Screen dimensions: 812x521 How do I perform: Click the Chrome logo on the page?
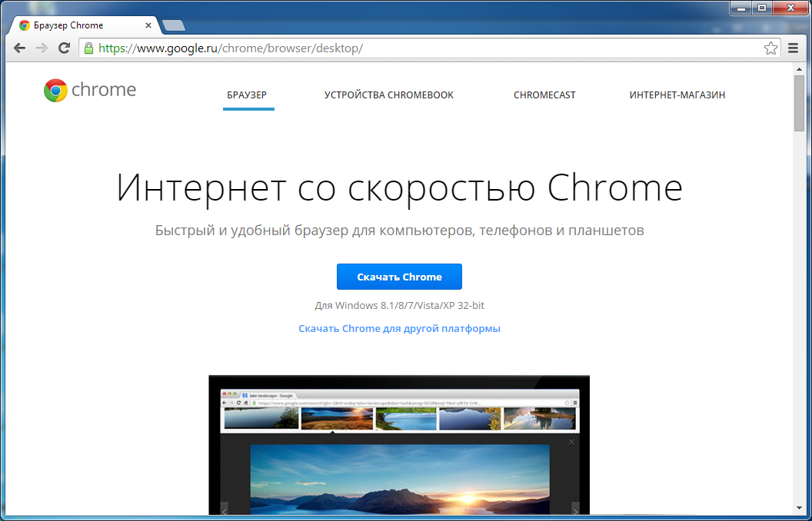click(90, 90)
